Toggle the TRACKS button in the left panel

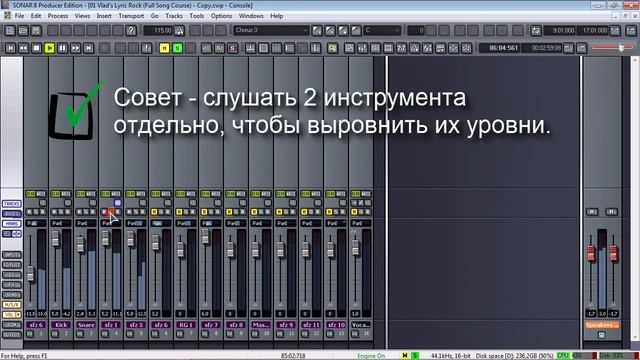[x=11, y=204]
